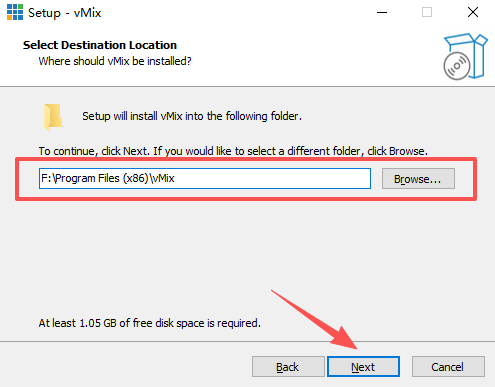
Task: Click 'Setup will install vMix' text
Action: [192, 116]
